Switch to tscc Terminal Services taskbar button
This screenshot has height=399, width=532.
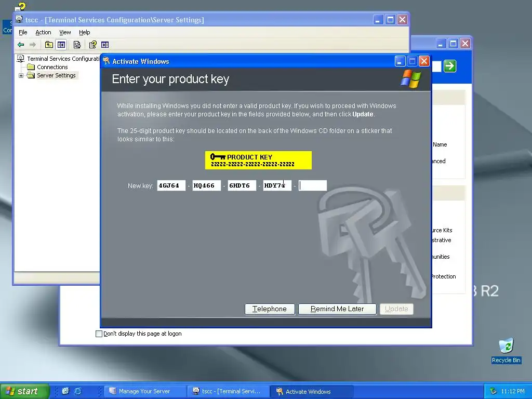pos(228,391)
